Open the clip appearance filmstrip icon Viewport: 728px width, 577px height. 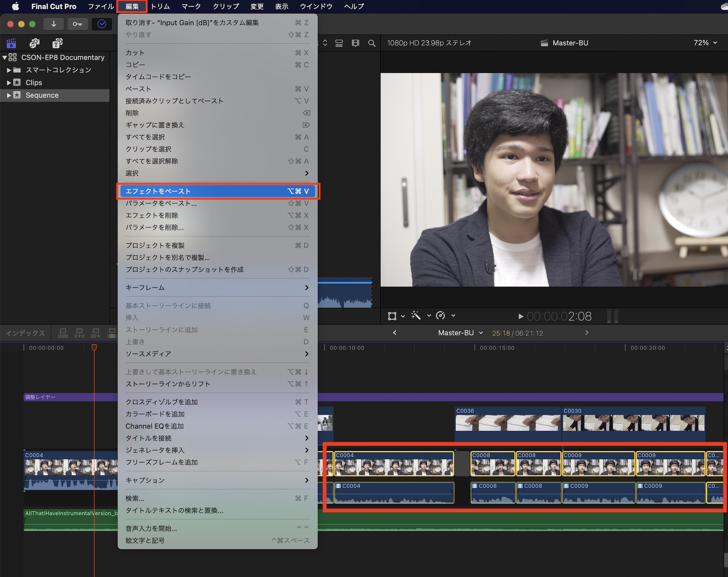(x=355, y=43)
